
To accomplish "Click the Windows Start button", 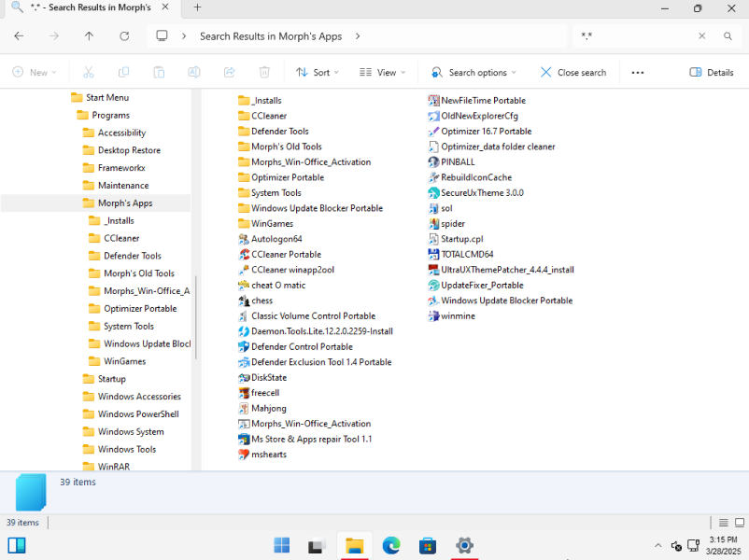I will point(282,545).
